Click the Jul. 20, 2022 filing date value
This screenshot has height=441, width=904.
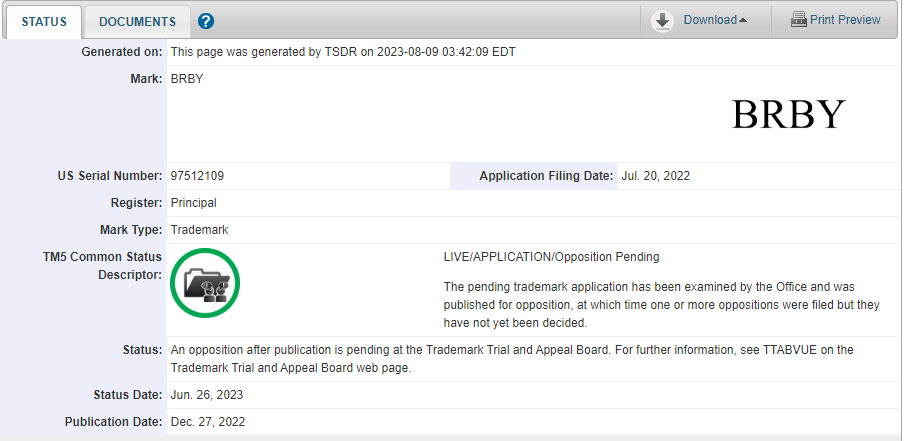click(x=655, y=176)
